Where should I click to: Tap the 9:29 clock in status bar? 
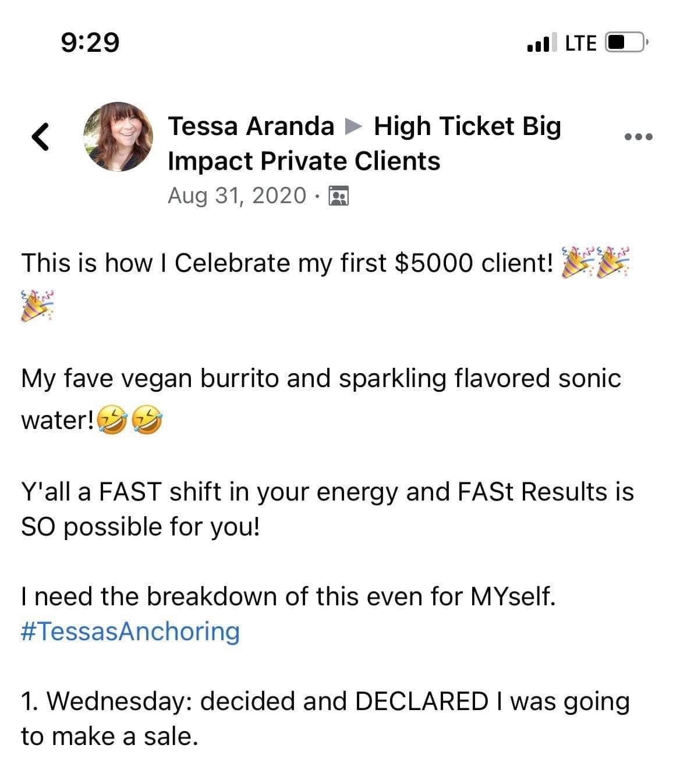point(90,42)
